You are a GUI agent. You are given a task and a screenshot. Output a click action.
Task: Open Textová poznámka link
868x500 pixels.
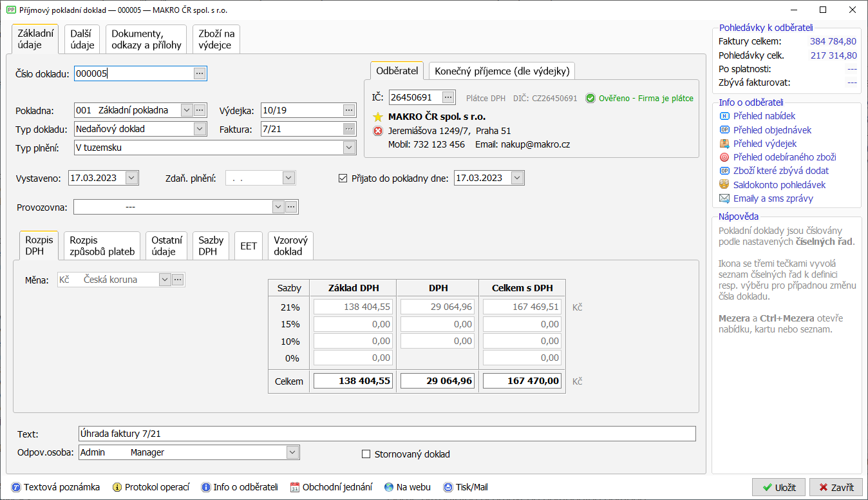coord(62,487)
